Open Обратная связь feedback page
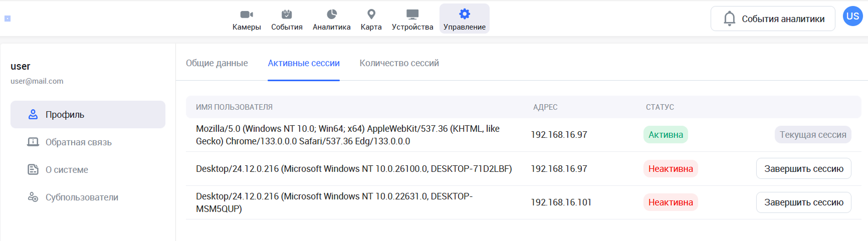 pos(78,142)
